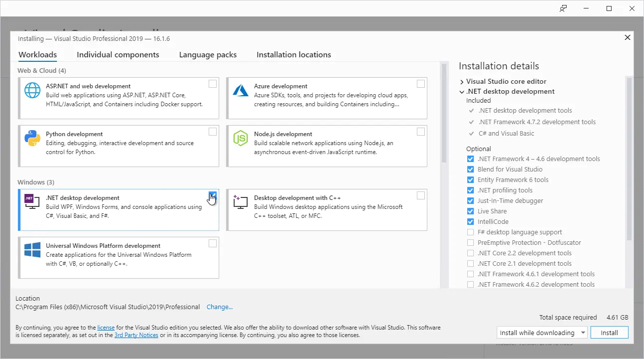The height and width of the screenshot is (359, 644).
Task: Click the Node.js hexagon logo icon
Action: point(241,138)
